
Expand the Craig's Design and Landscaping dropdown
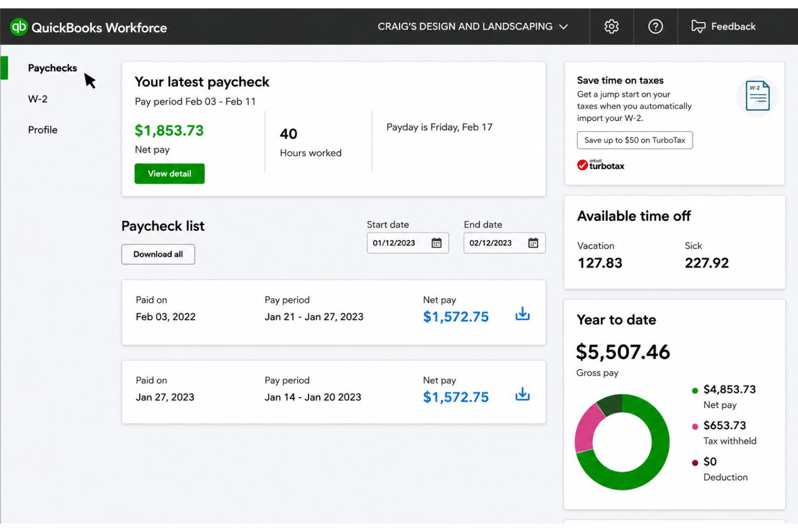point(472,26)
